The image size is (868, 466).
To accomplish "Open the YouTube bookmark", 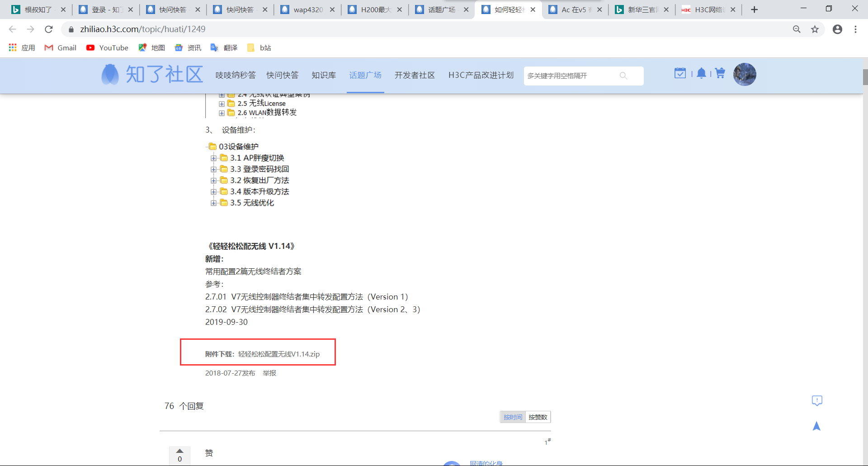I will tap(107, 48).
